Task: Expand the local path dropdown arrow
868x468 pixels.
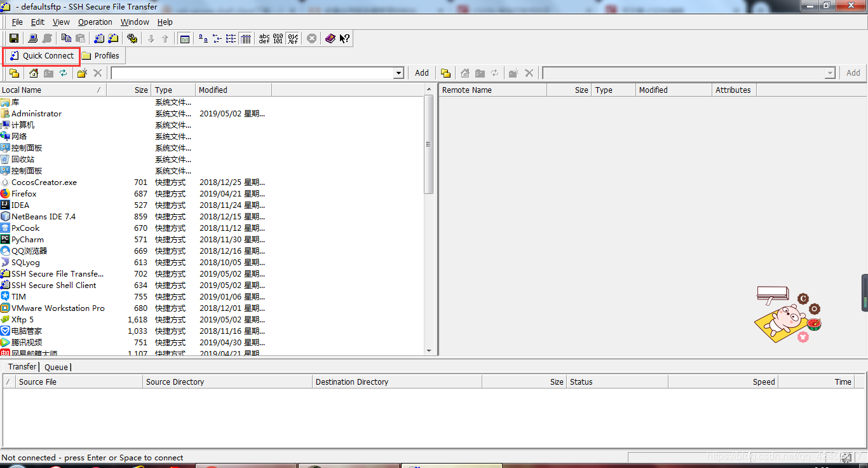Action: (399, 73)
